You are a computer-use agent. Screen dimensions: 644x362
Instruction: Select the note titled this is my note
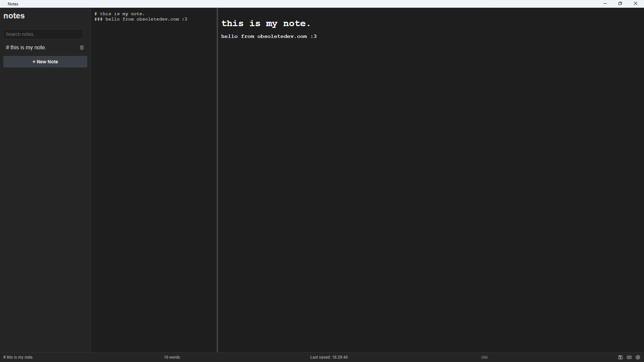(x=26, y=47)
